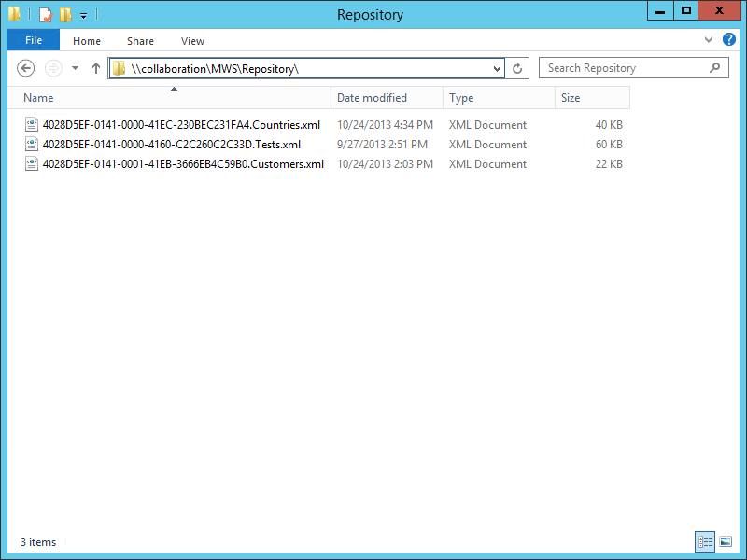Screen dimensions: 747x560
Task: Open the View ribbon tab
Action: tap(192, 41)
